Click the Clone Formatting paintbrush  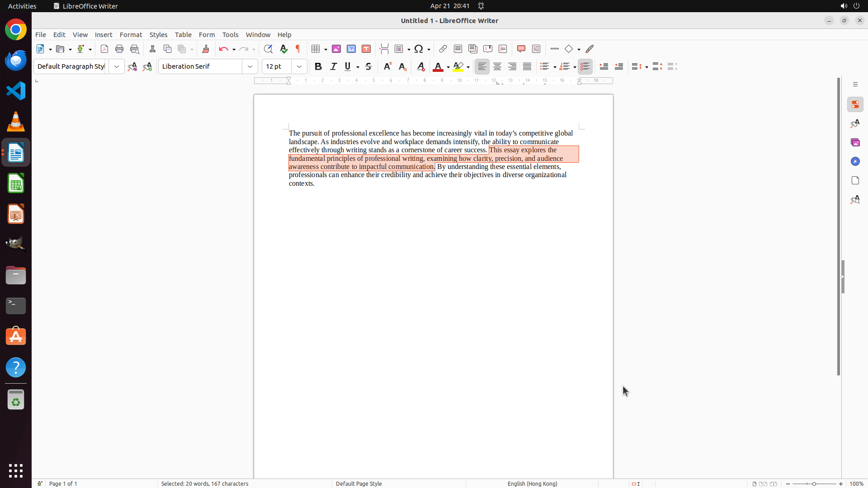pyautogui.click(x=206, y=49)
